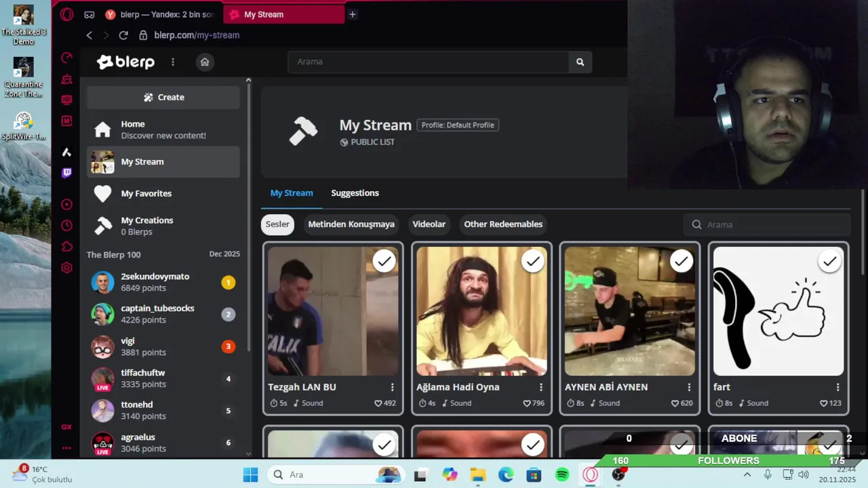Image resolution: width=868 pixels, height=488 pixels.
Task: Select the Videolar filter chip
Action: tap(429, 224)
